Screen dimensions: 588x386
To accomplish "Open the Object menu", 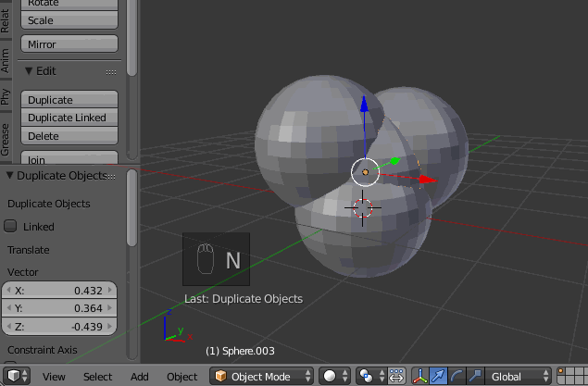I will coord(181,377).
